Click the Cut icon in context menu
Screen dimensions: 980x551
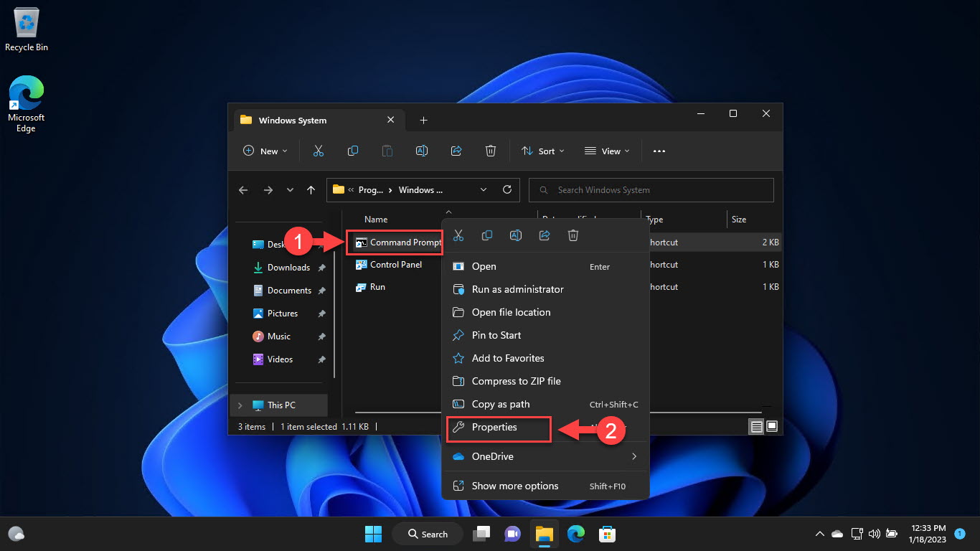[458, 235]
